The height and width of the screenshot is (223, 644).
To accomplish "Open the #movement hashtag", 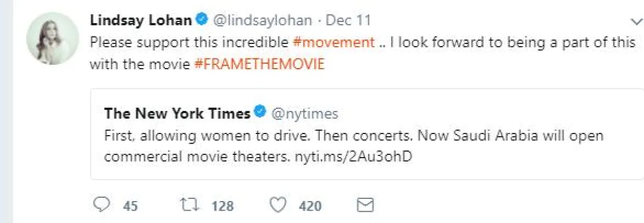I will (334, 42).
